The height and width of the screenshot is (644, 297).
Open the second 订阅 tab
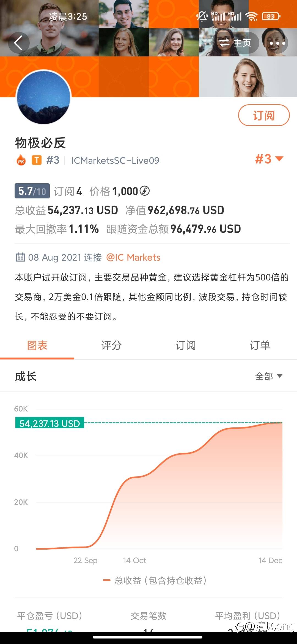click(x=186, y=345)
